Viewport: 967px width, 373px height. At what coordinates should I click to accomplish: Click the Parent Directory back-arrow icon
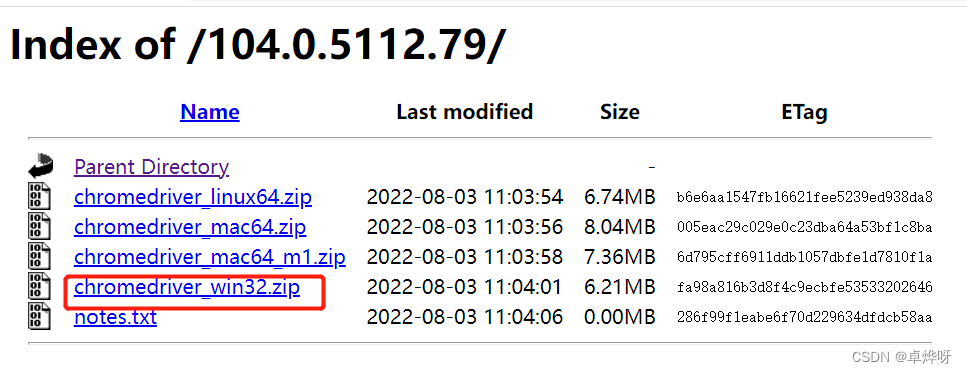pos(41,166)
